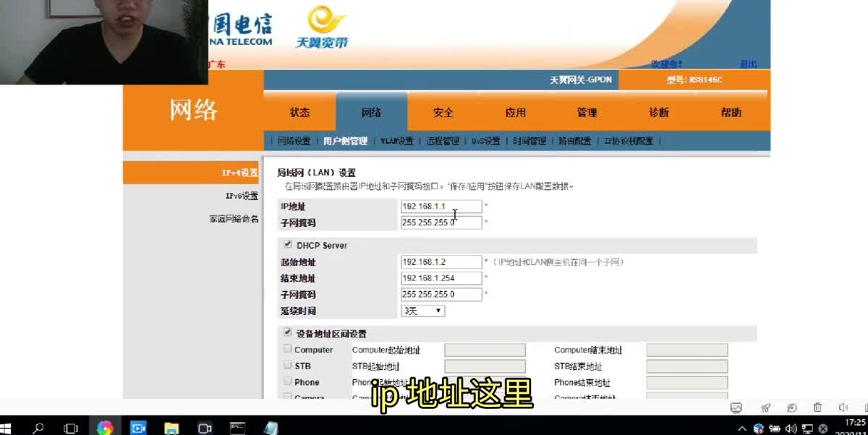
Task: Select the IPv6设置 sidebar entry
Action: tap(242, 194)
